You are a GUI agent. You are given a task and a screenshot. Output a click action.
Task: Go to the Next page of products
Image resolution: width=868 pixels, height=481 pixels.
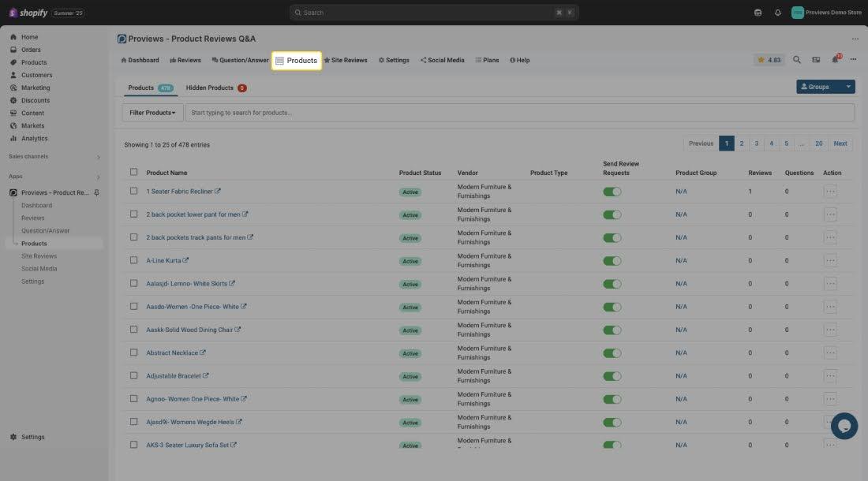pyautogui.click(x=840, y=144)
